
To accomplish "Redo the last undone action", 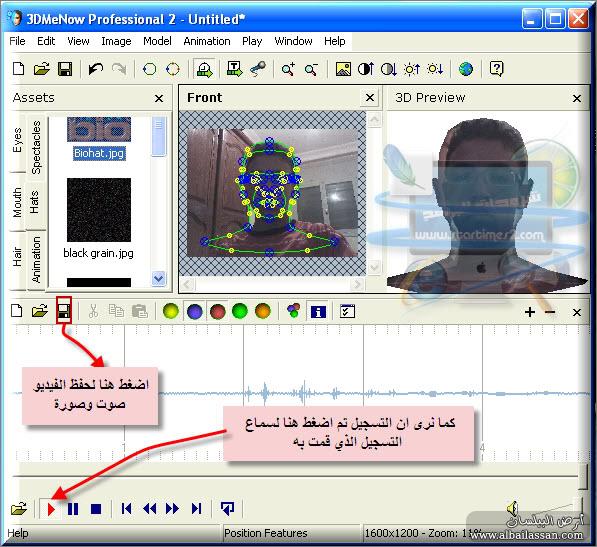I will [x=119, y=69].
